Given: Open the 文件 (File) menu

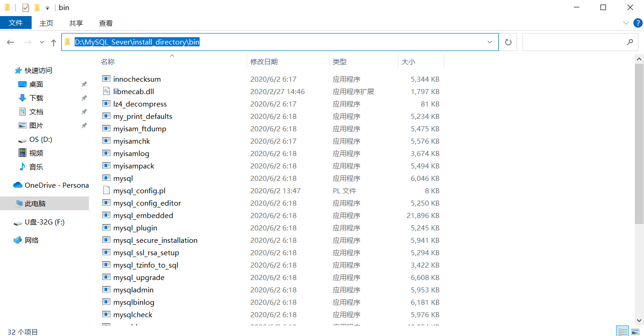Looking at the screenshot, I should (x=16, y=22).
